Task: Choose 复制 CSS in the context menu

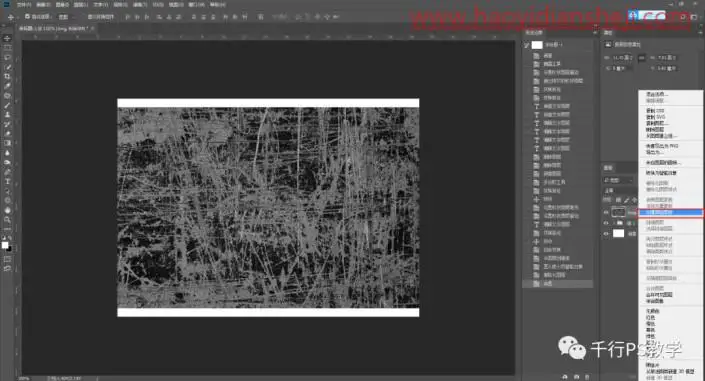Action: (655, 111)
